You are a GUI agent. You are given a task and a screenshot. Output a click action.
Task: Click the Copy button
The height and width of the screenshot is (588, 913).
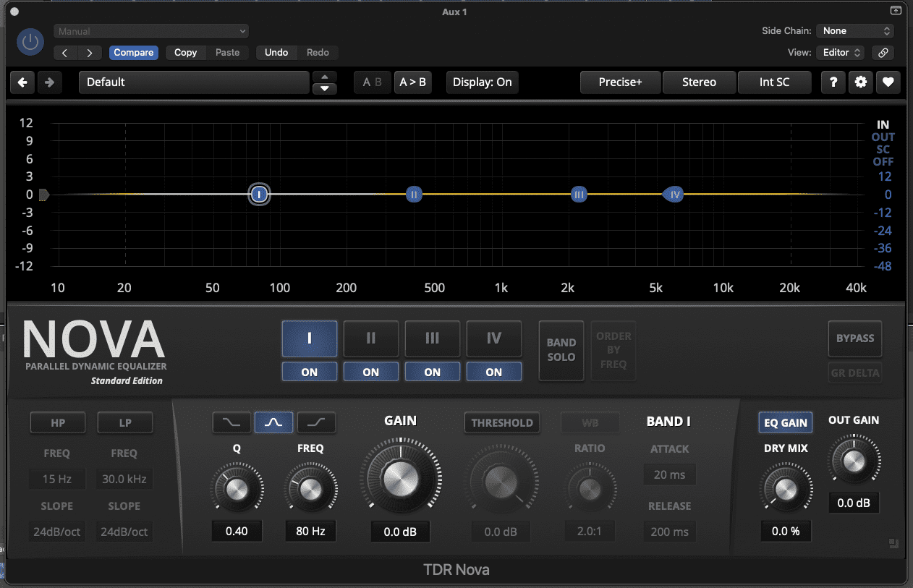(186, 53)
